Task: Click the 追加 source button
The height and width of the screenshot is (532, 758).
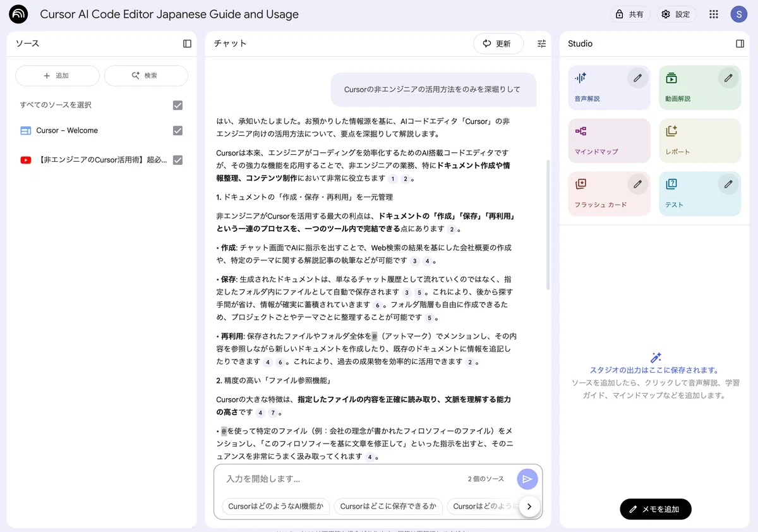Action: 57,76
